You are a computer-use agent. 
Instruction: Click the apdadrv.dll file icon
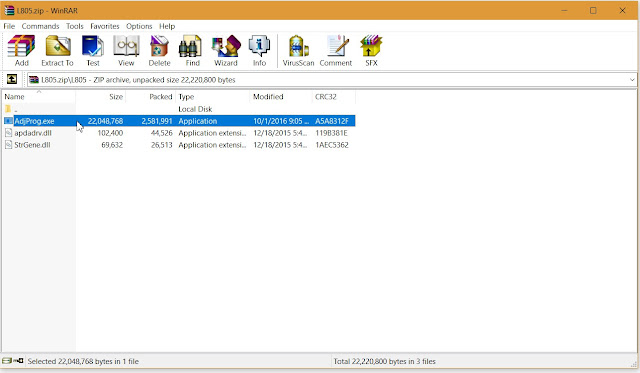[8, 133]
